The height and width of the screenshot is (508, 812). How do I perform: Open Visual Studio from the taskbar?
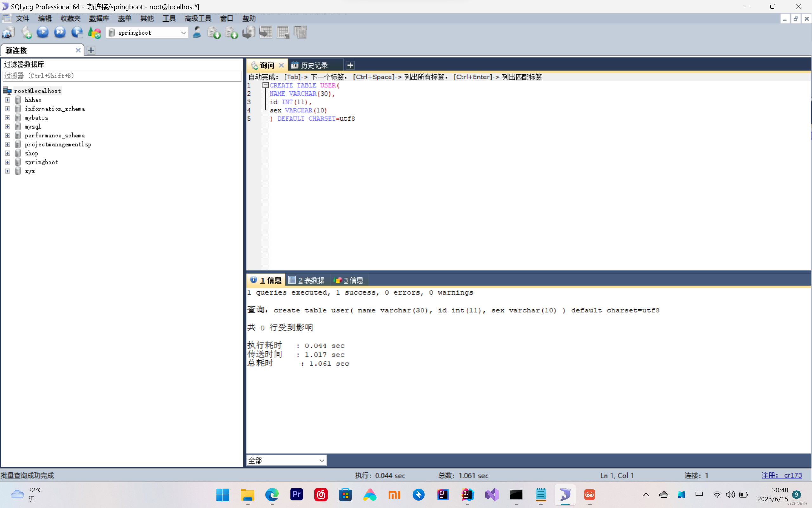pyautogui.click(x=492, y=495)
